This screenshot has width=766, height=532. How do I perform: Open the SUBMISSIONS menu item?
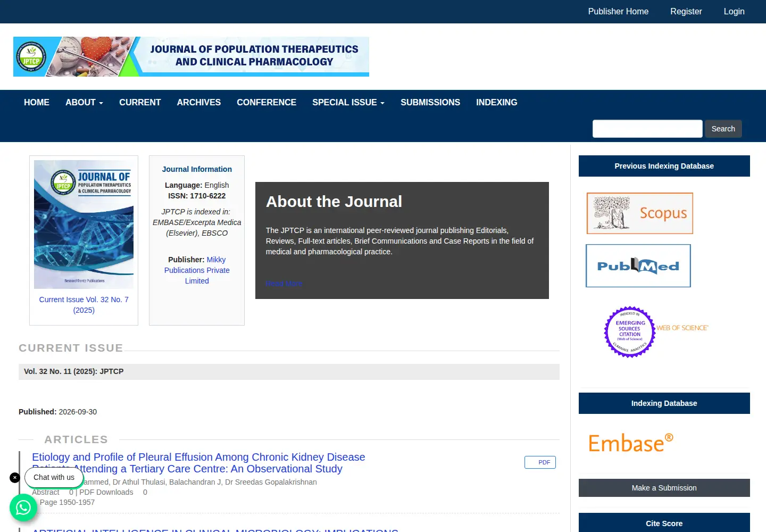pos(430,102)
